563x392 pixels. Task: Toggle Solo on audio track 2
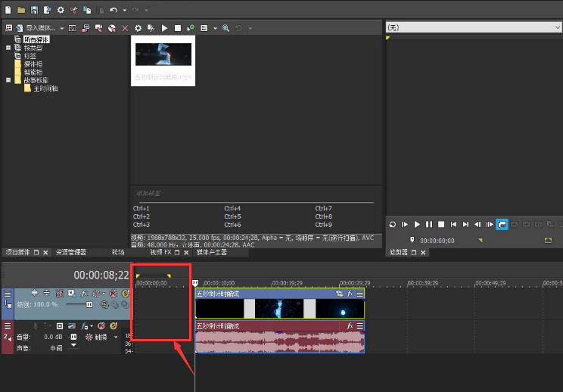(114, 326)
